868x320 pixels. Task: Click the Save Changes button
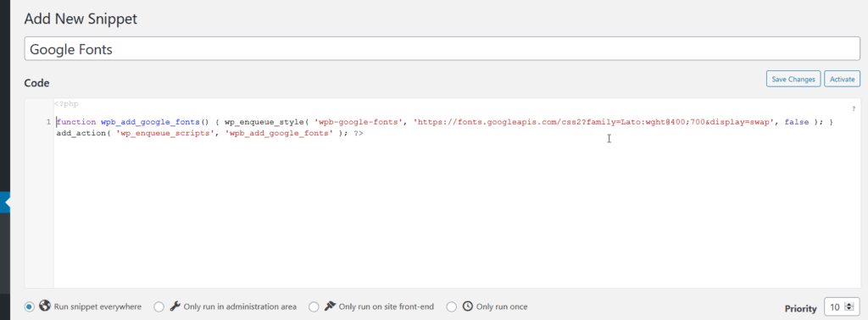click(793, 79)
